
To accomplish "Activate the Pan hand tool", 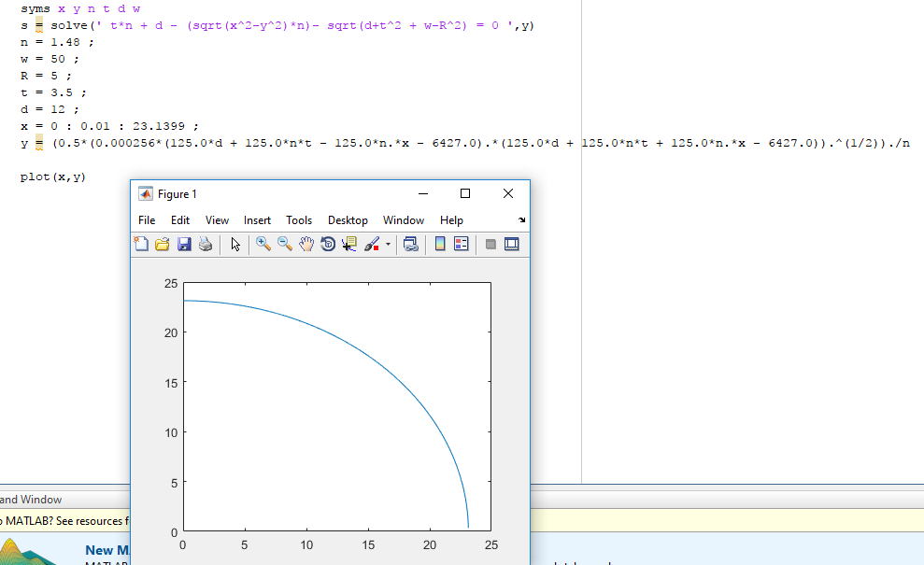I will 306,245.
